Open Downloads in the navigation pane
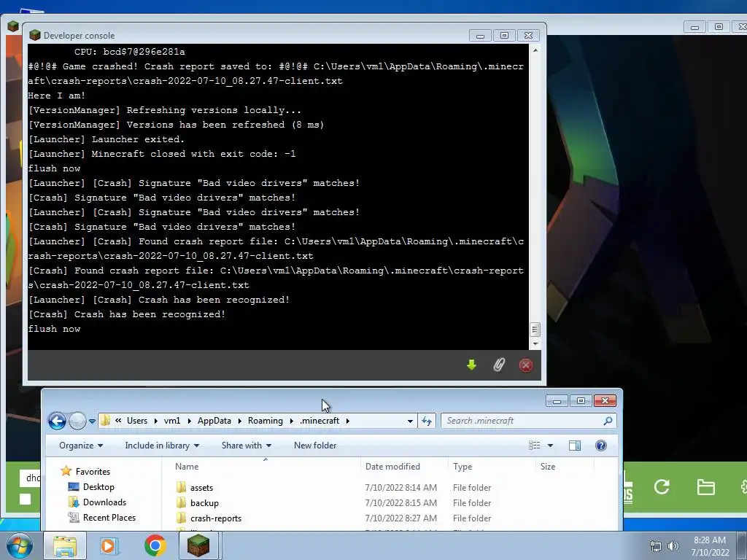This screenshot has height=560, width=747. pos(104,502)
